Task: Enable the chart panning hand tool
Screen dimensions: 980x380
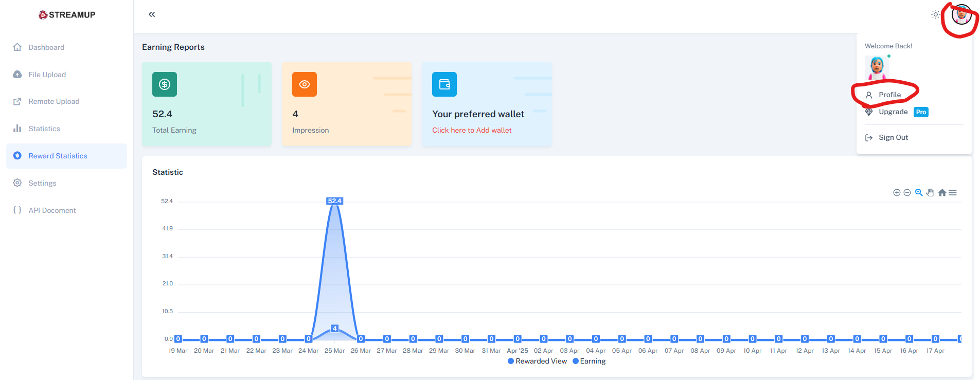Action: 930,193
